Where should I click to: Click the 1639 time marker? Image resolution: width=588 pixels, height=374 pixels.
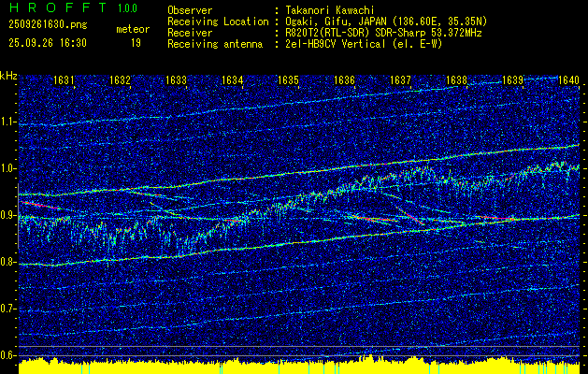coord(512,79)
